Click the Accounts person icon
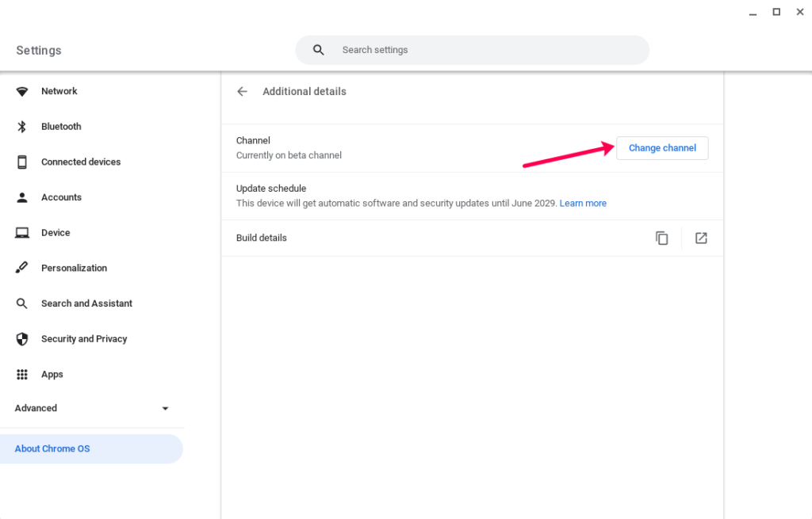Image resolution: width=812 pixels, height=519 pixels. pos(21,197)
